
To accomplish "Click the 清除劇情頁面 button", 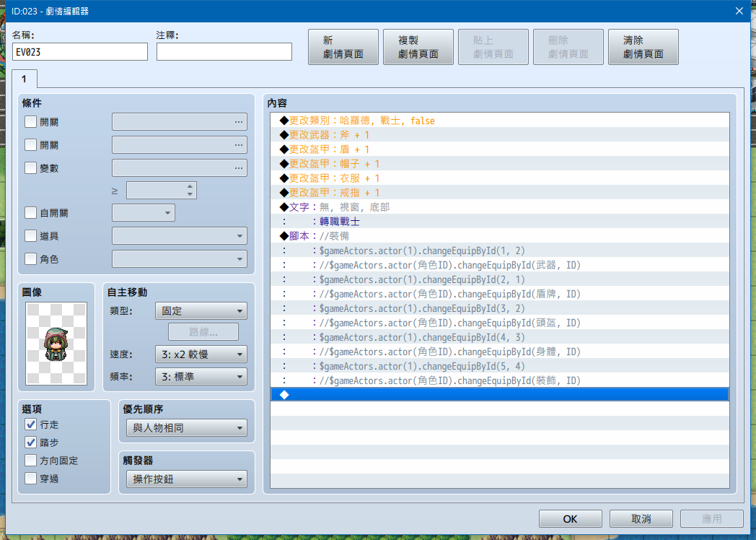I will [x=643, y=47].
